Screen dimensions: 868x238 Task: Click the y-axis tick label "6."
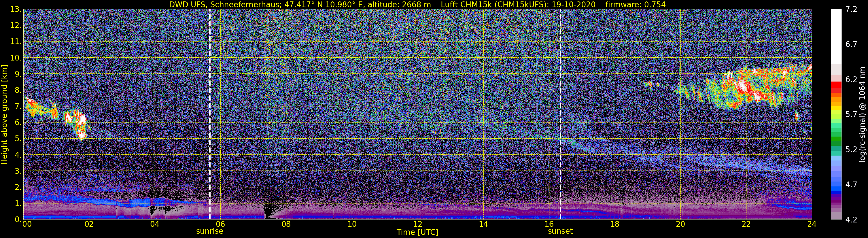coord(18,123)
